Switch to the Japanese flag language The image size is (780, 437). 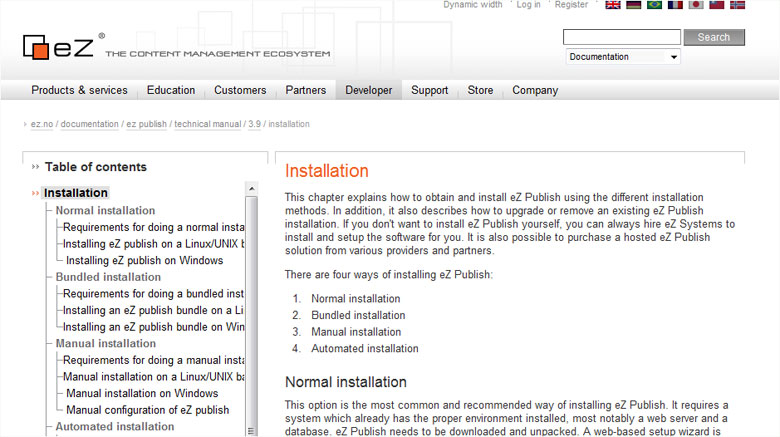coord(696,5)
